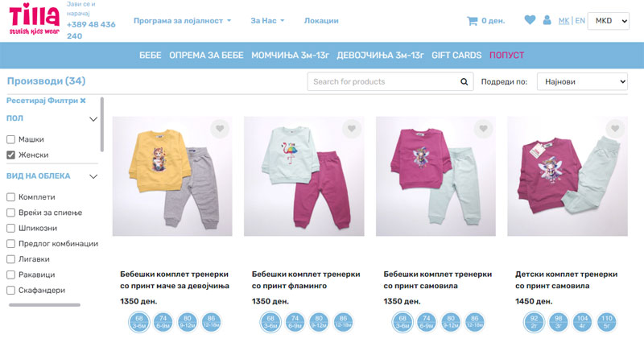Select size 92 on the children's fairy set

click(x=534, y=322)
